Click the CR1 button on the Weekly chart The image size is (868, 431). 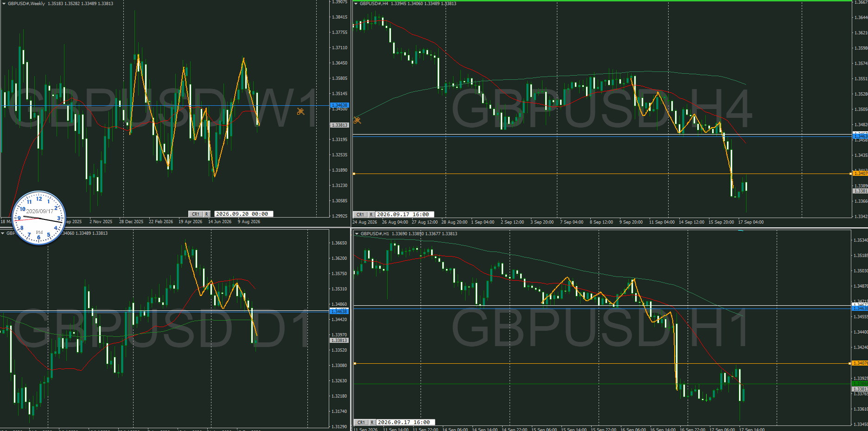point(196,214)
